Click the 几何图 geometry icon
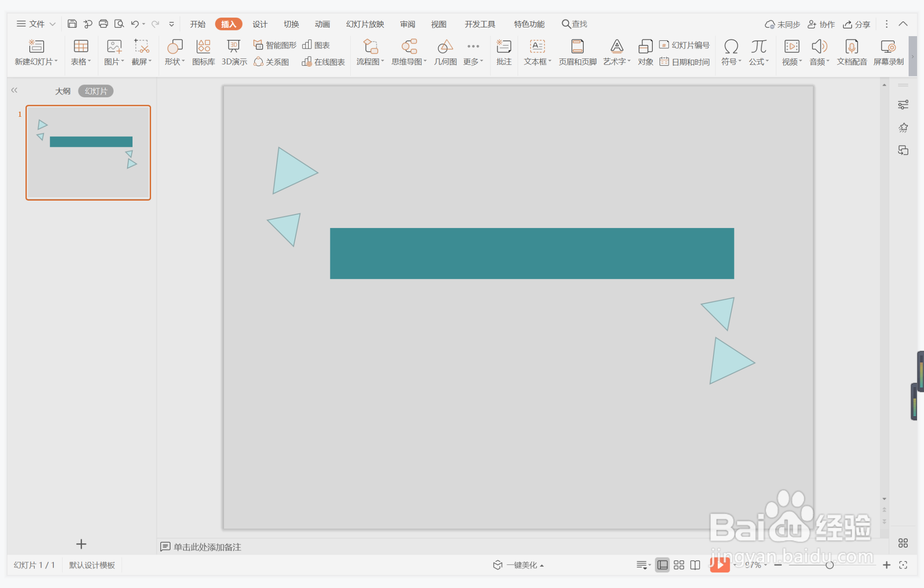Viewport: 924px width, 588px height. (445, 52)
